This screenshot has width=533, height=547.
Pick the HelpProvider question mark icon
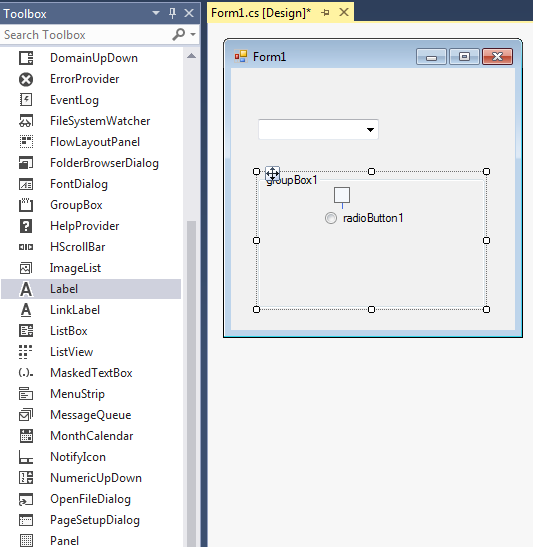coord(26,226)
